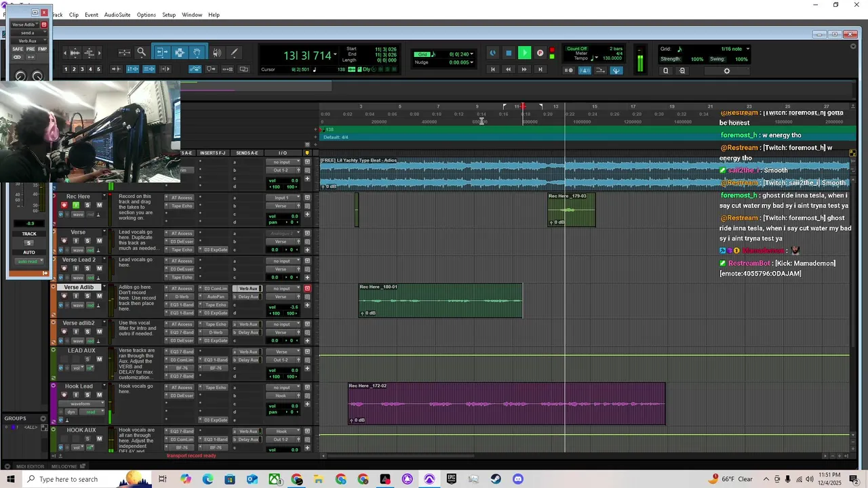Select the Pencil tool
The width and height of the screenshot is (868, 488).
tap(234, 52)
